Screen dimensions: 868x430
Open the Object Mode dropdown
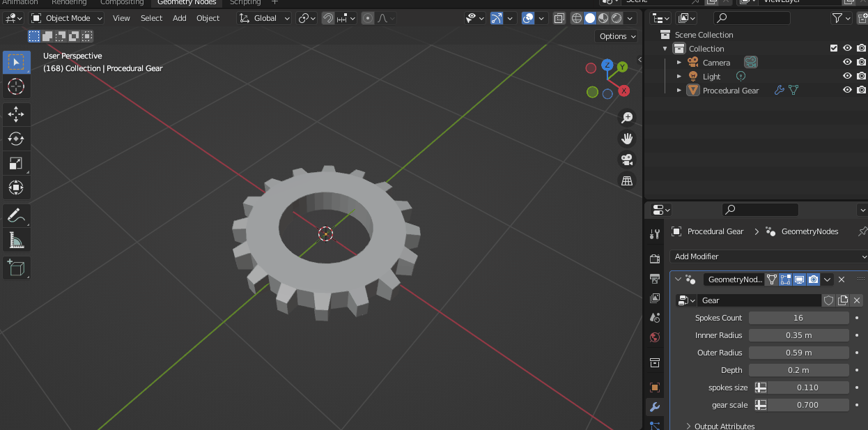coord(67,18)
